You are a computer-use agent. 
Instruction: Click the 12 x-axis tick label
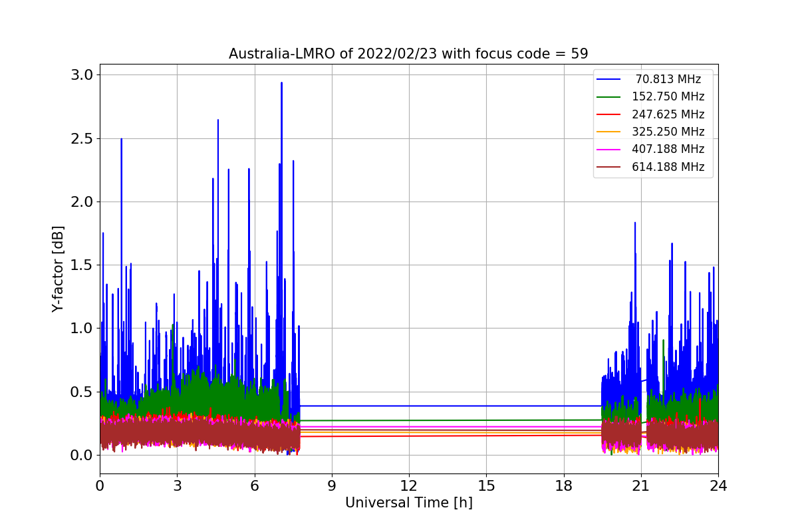[x=409, y=486]
